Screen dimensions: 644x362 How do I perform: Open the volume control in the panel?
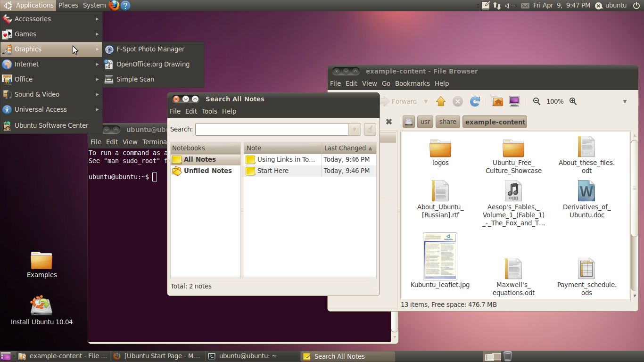click(x=510, y=6)
